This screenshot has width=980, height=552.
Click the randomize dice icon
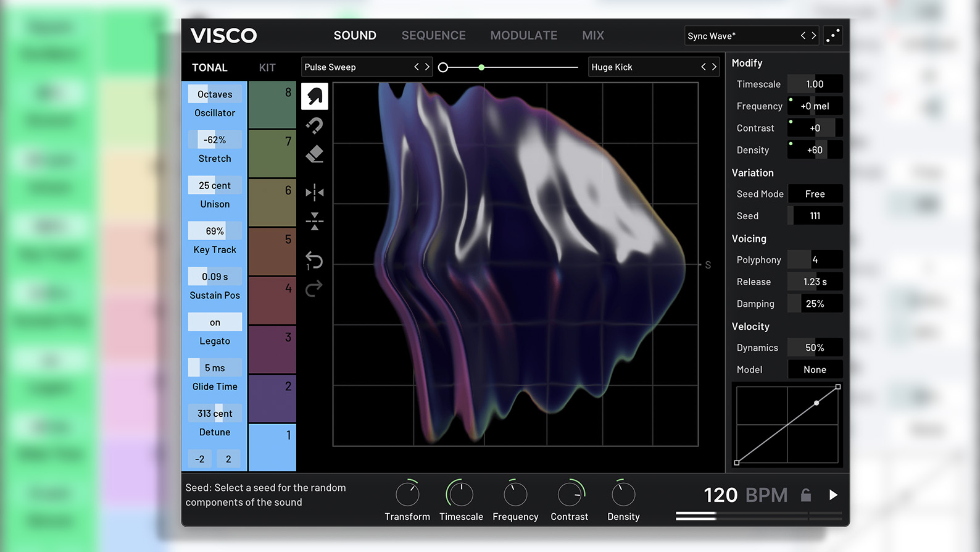point(833,36)
